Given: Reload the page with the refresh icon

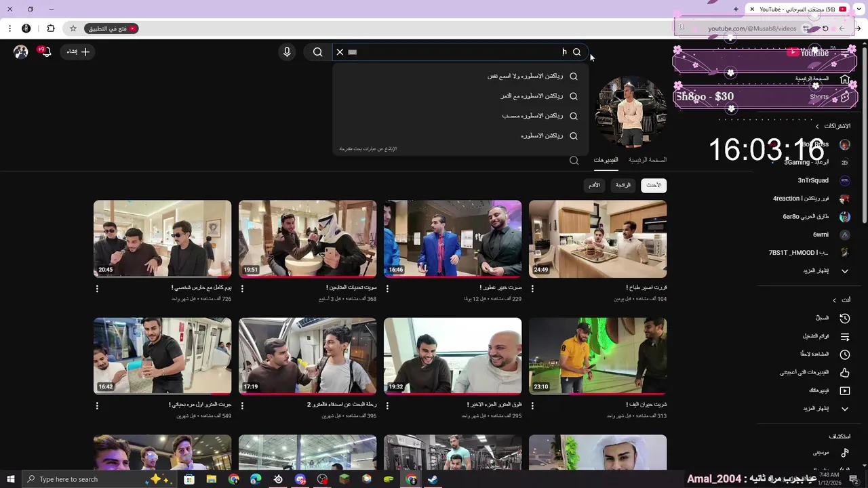Looking at the screenshot, I should click(x=825, y=28).
